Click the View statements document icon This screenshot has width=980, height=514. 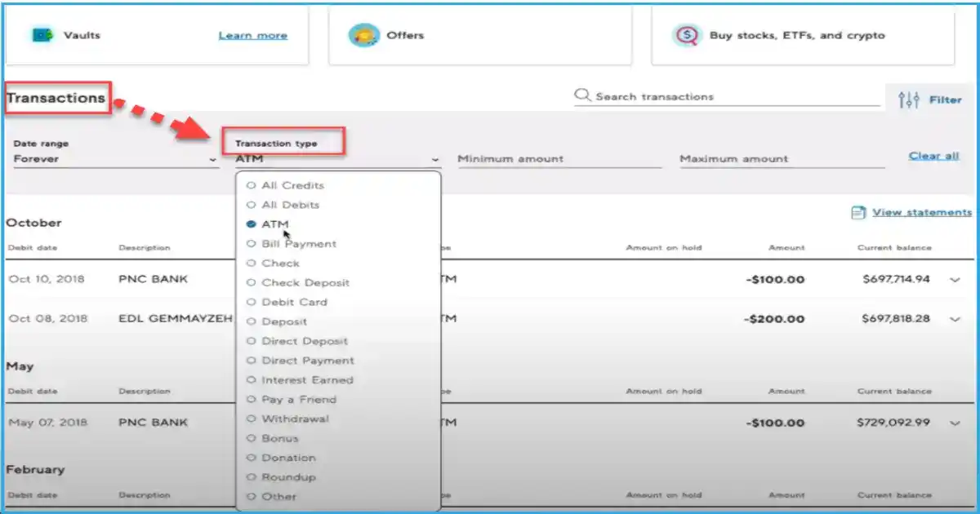(857, 212)
